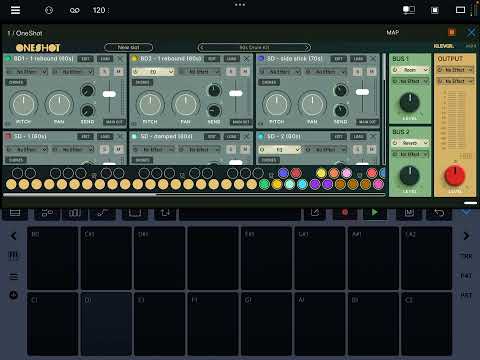Open the EQ dropdown of SD - 2 slot
The width and height of the screenshot is (480, 360).
coord(280,150)
